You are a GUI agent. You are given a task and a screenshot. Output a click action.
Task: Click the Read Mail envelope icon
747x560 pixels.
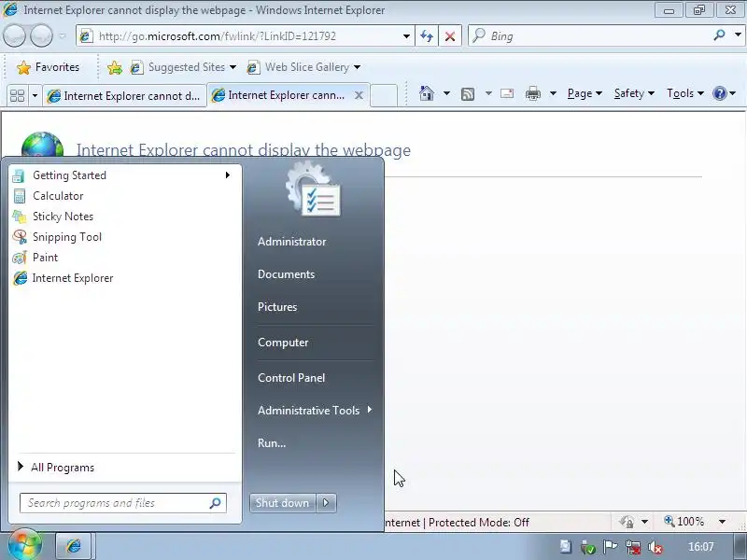[507, 93]
